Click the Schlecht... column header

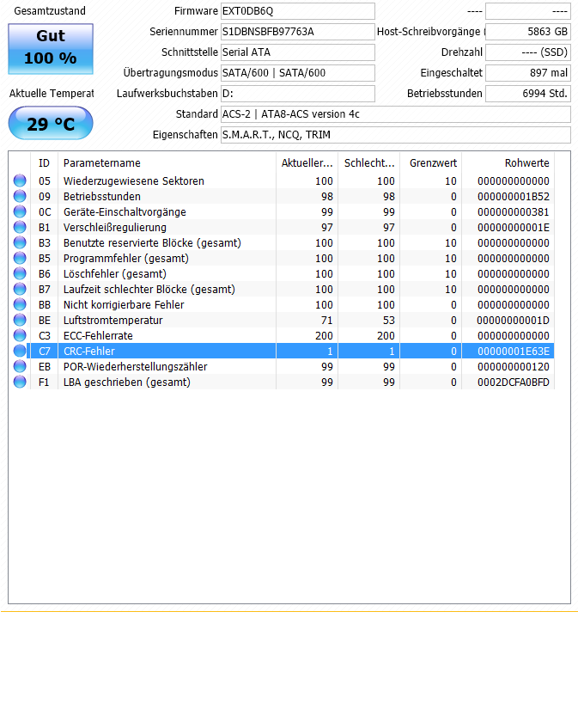click(x=368, y=163)
